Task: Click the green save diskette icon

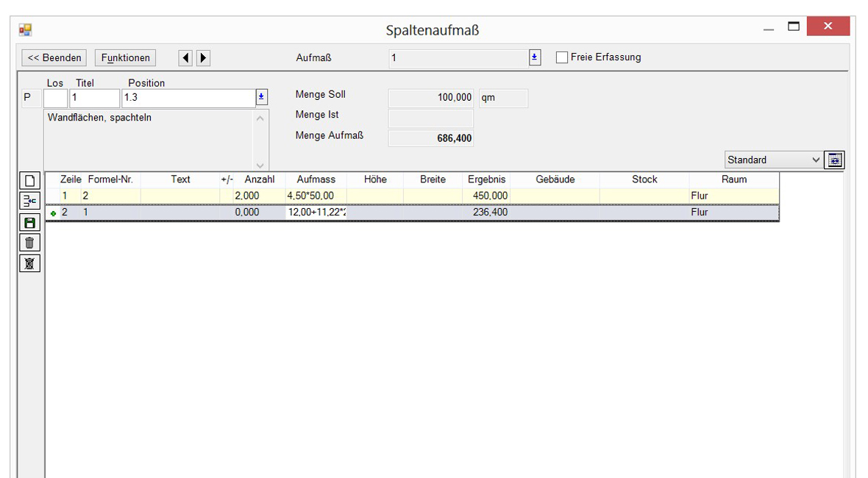Action: 29,222
